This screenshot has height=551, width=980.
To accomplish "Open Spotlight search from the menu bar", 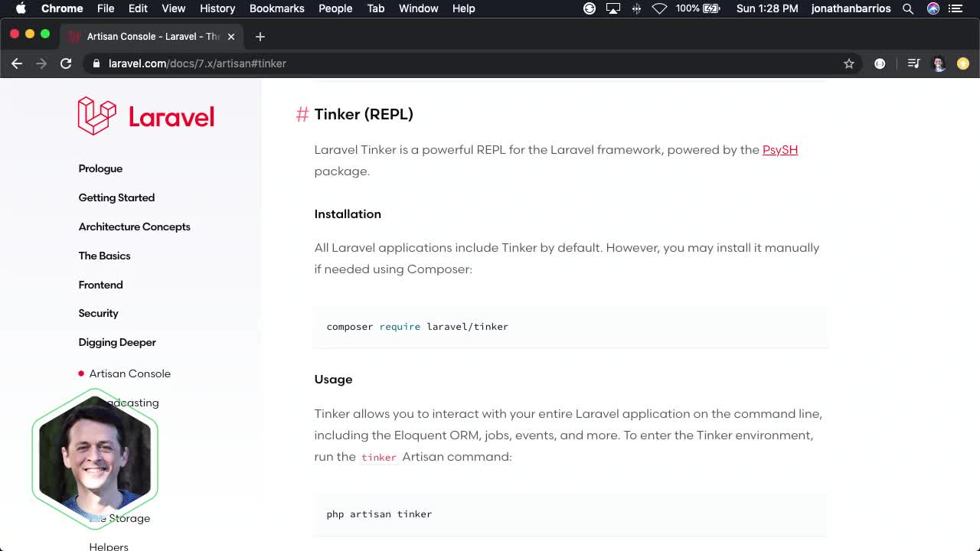I will (907, 8).
